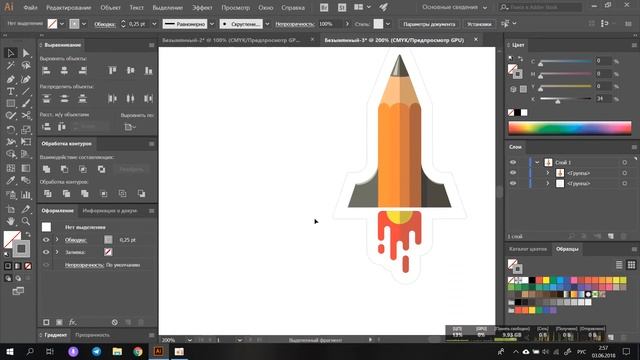Click horizontal align left in Align panel
This screenshot has height=360, width=640.
click(x=47, y=71)
